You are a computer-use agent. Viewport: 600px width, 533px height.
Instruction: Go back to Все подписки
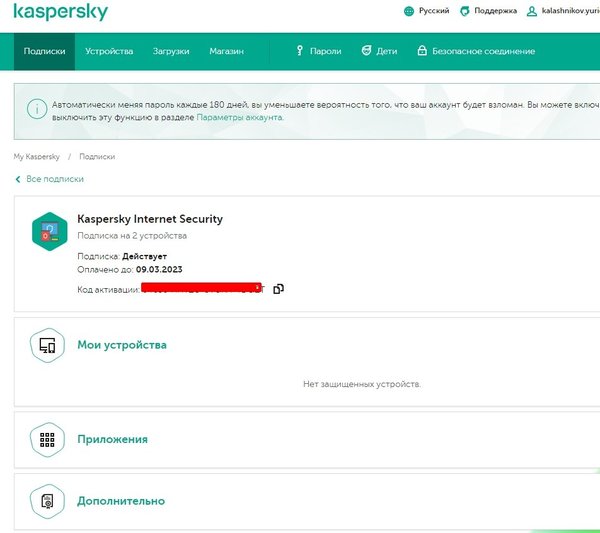coord(55,179)
